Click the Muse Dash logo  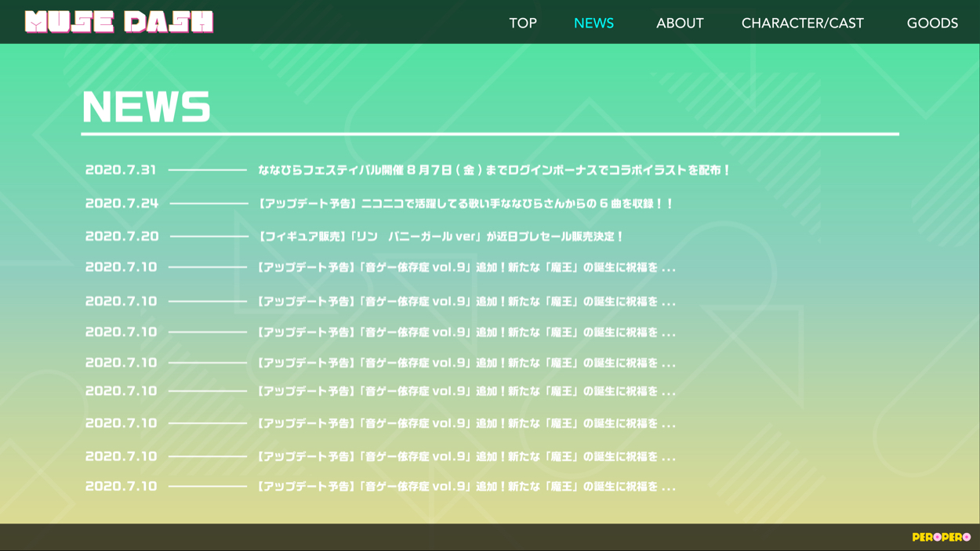(119, 22)
